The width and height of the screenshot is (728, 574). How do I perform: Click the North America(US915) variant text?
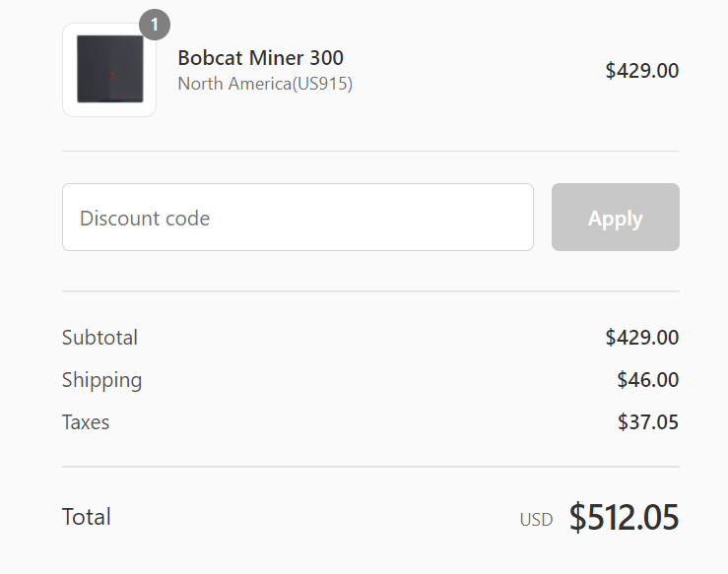(x=265, y=84)
